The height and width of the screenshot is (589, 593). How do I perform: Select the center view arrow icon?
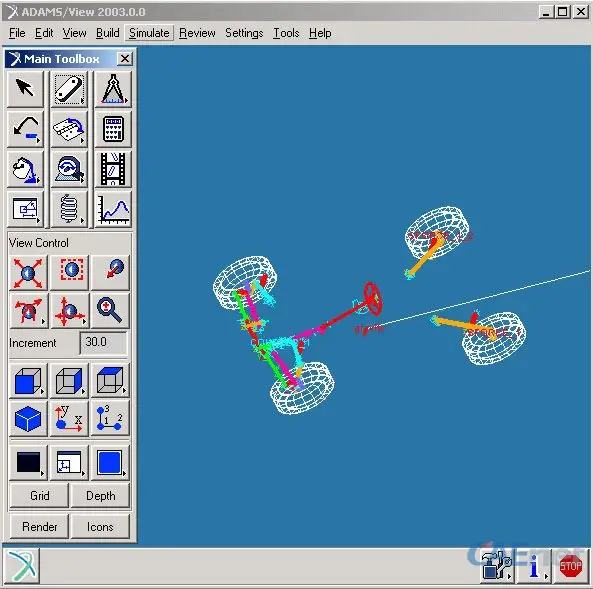(110, 272)
